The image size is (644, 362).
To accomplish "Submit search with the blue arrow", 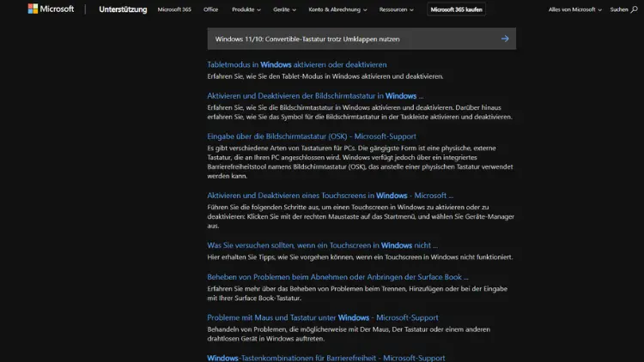I will (505, 39).
